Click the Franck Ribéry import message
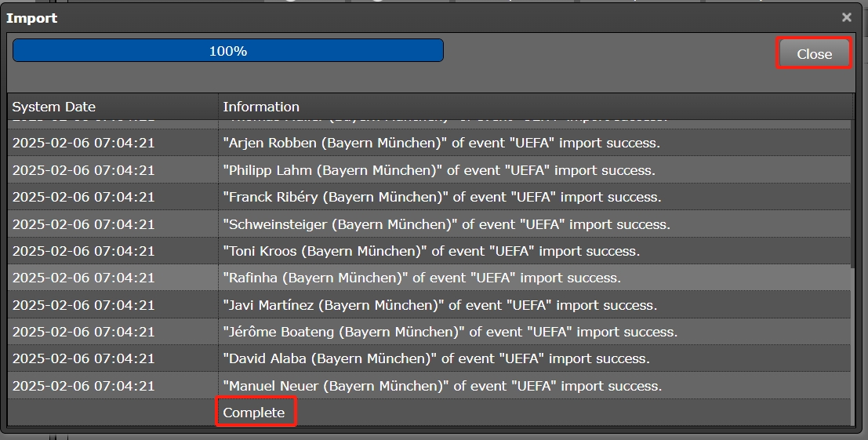Viewport: 868px width, 440px height. [441, 197]
